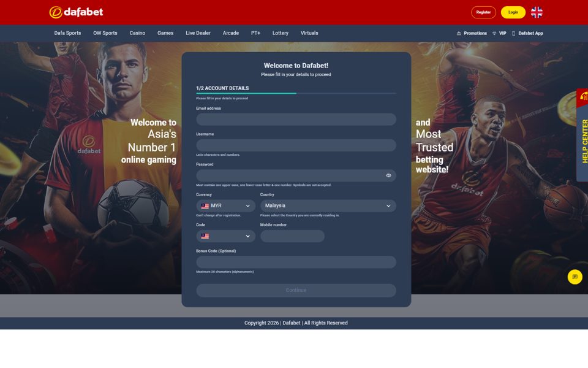Open the Virtuals section
Viewport: 588px width, 368px height.
309,33
